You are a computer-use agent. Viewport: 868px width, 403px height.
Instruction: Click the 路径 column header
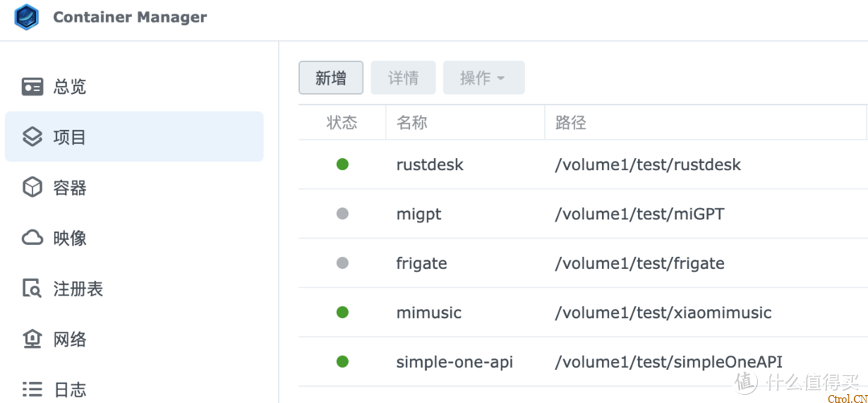point(571,123)
